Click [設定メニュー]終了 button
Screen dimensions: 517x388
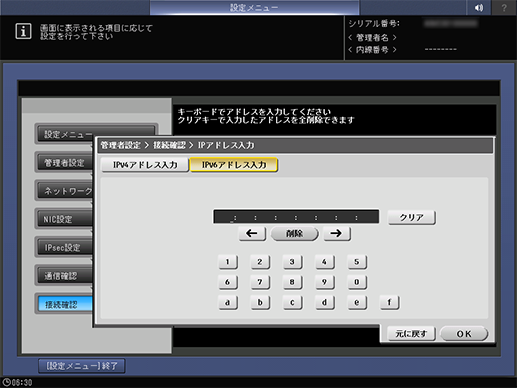tap(82, 366)
